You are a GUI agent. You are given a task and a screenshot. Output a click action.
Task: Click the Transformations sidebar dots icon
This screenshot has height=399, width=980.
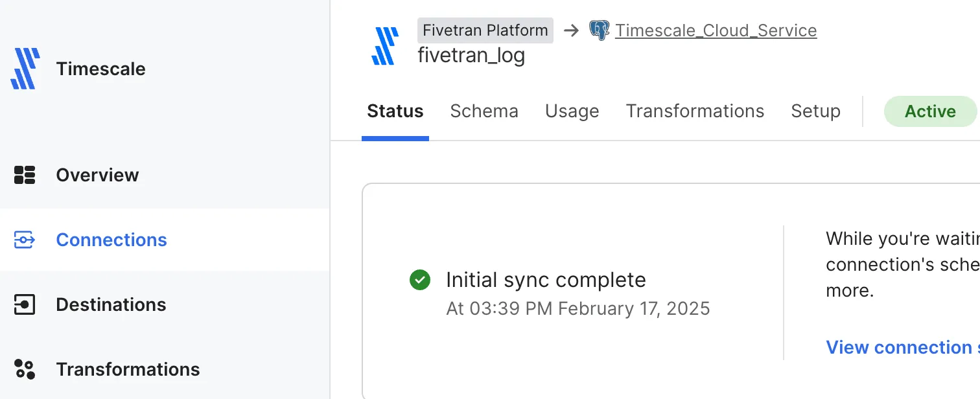(x=25, y=369)
